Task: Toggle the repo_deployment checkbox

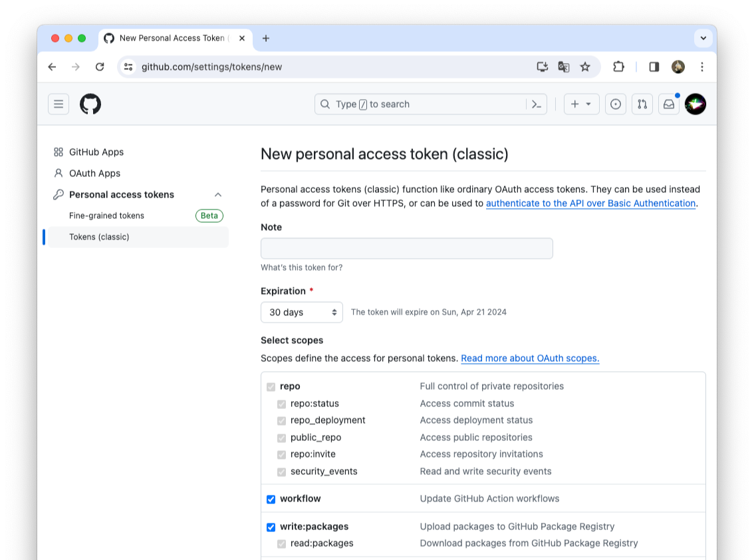Action: click(x=281, y=421)
